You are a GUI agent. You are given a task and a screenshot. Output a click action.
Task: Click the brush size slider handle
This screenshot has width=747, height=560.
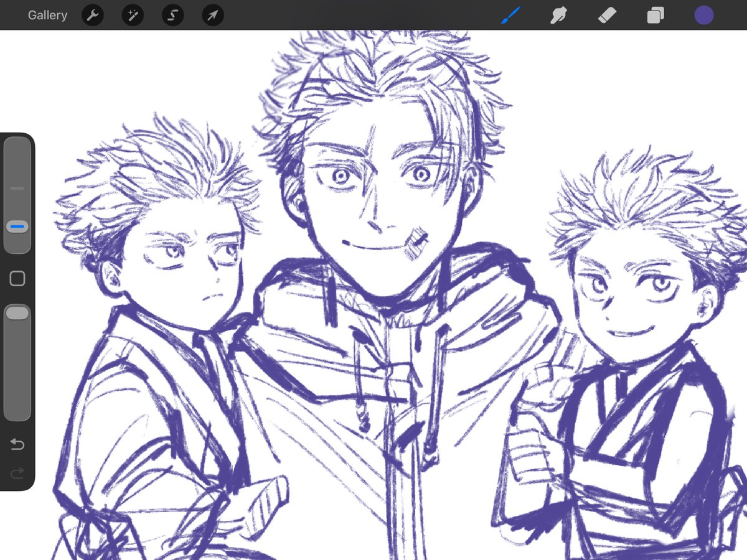tap(17, 227)
